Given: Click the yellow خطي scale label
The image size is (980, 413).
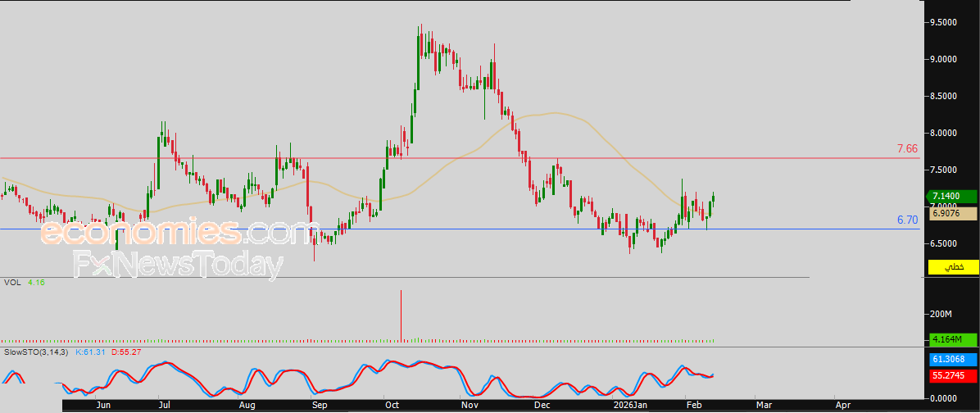Looking at the screenshot, I should click(x=953, y=267).
